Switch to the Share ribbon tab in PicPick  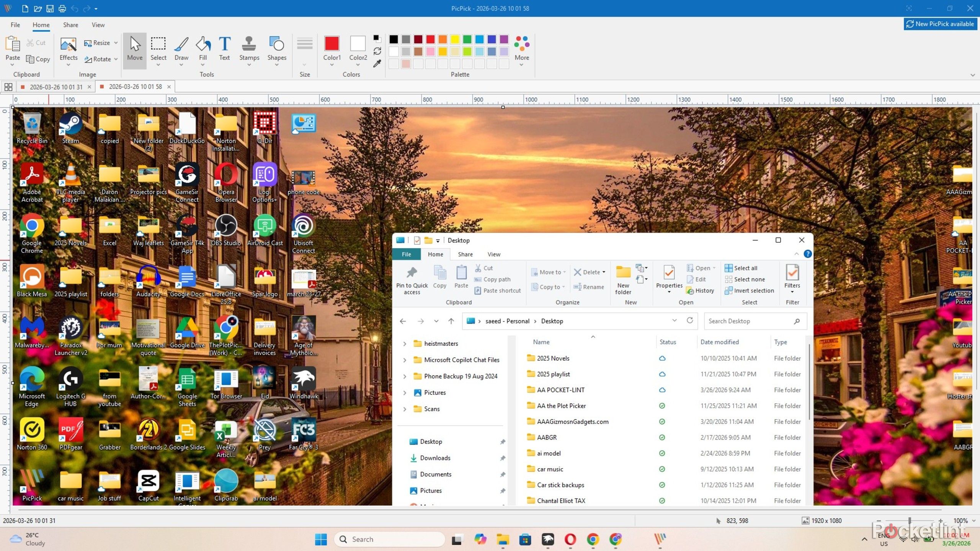click(x=70, y=25)
